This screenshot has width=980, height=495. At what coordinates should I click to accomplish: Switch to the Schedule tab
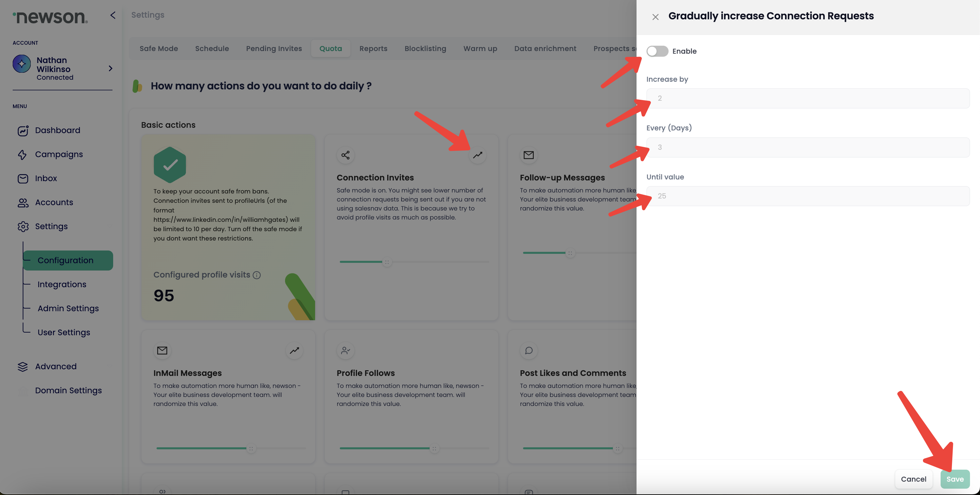[212, 49]
